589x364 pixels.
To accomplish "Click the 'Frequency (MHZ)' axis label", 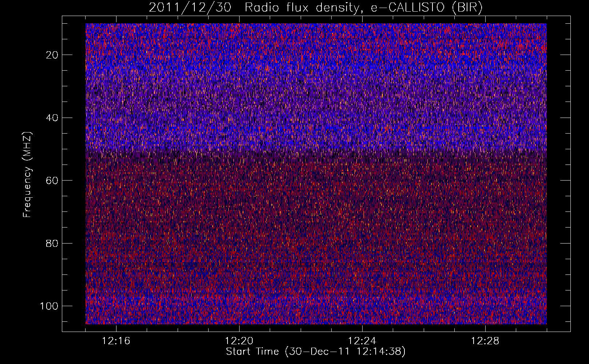I will tap(27, 174).
